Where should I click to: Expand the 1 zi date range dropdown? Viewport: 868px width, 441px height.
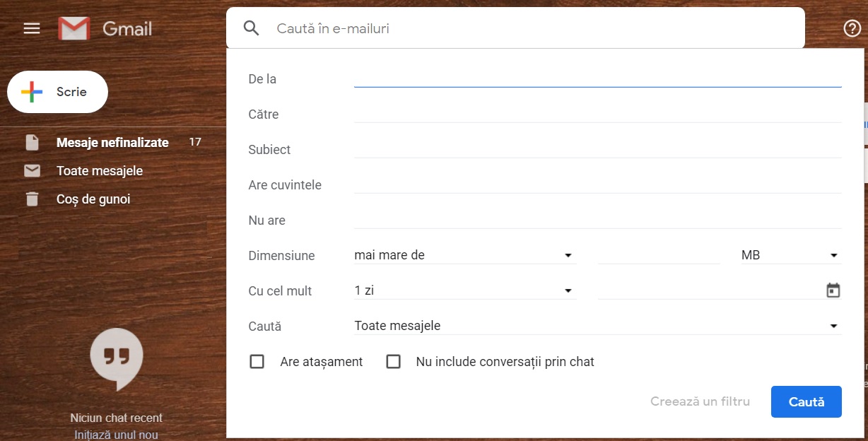tap(465, 290)
